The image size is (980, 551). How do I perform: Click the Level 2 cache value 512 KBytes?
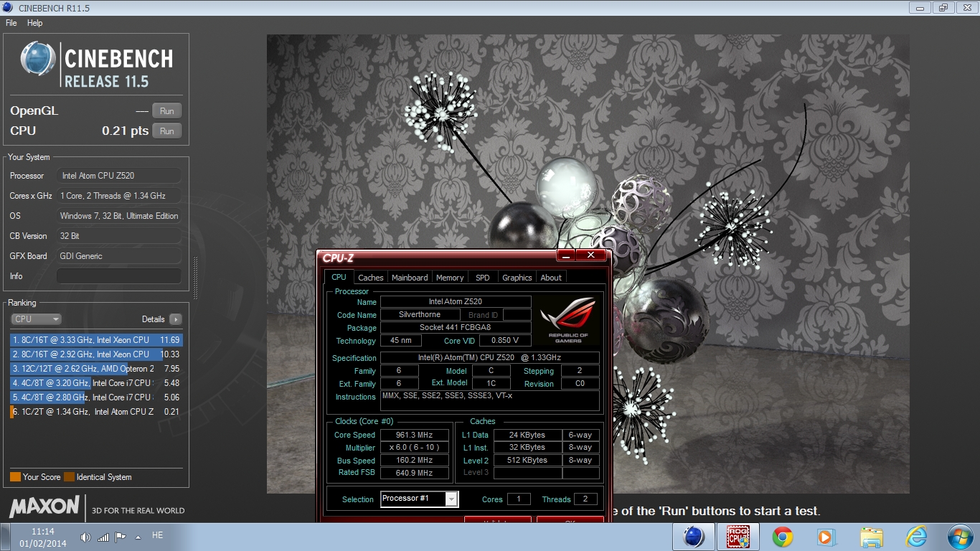[x=527, y=461]
